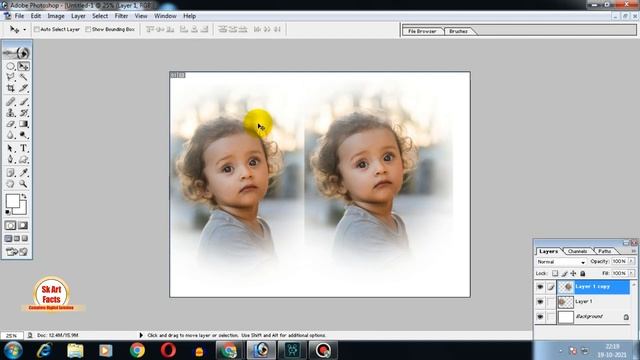Switch to Quick Mask mode
Viewport: 640px width, 360px height.
pos(23,225)
